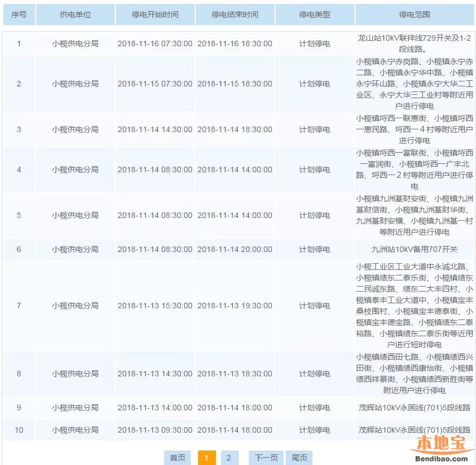476x465 pixels.
Task: Select page 1 in pagination
Action: (x=206, y=458)
